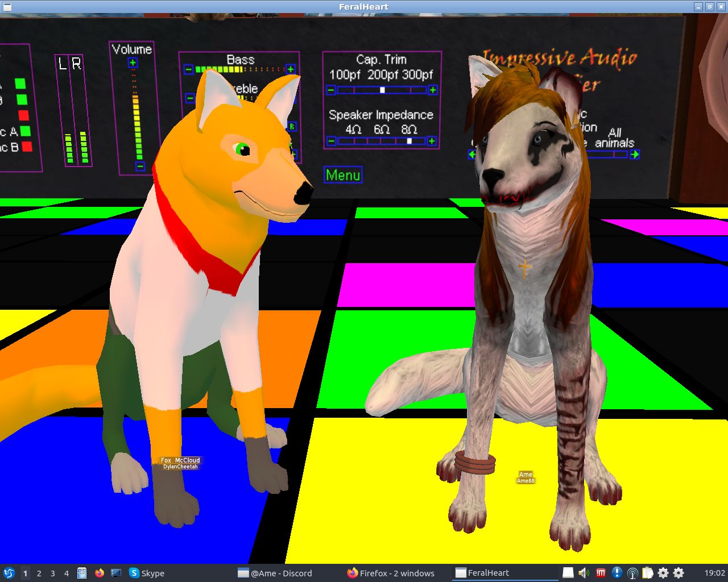728x582 pixels.
Task: Click the white notes tray icon
Action: [x=568, y=573]
